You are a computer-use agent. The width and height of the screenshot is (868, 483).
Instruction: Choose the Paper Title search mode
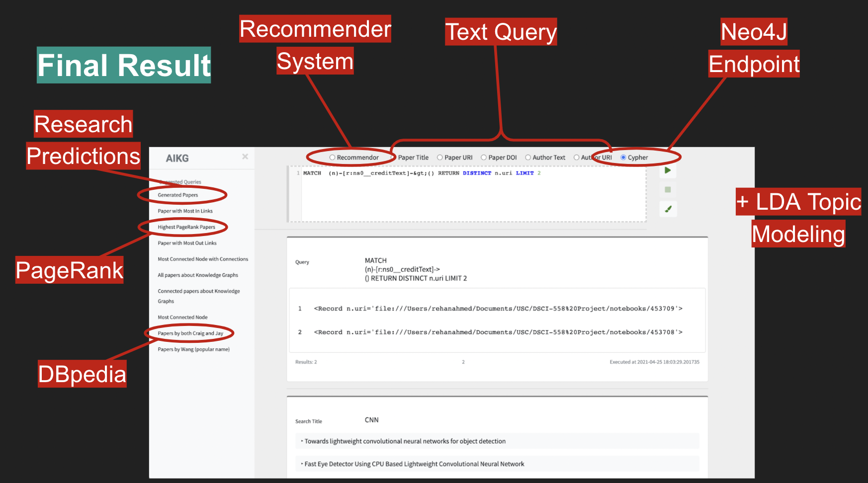coord(413,158)
